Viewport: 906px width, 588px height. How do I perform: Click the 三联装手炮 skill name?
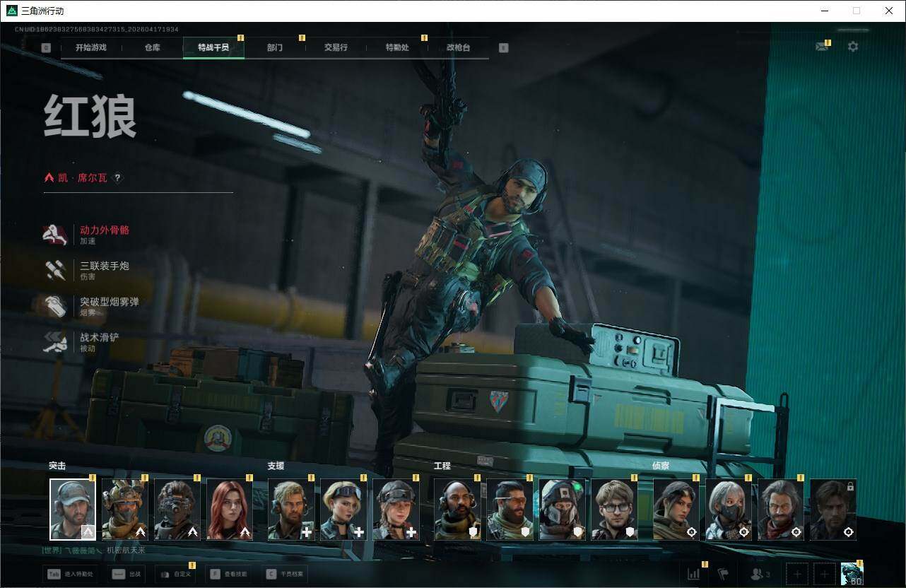coord(105,266)
